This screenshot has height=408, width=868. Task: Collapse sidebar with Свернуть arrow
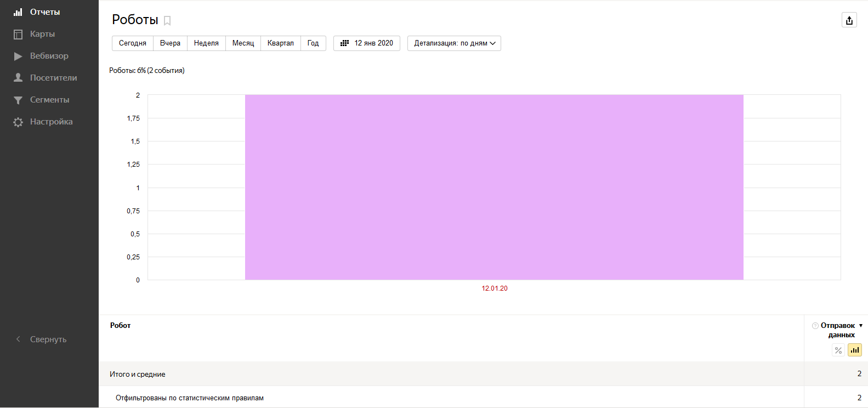[18, 339]
